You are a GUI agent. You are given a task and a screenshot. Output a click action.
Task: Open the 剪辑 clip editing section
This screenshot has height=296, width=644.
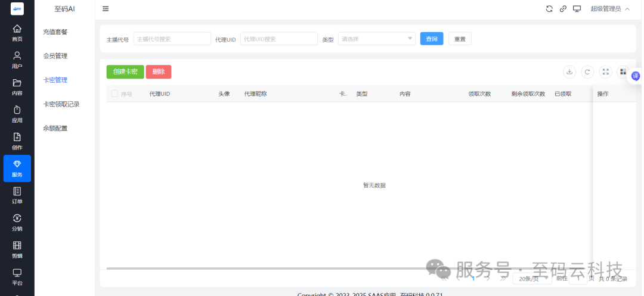pyautogui.click(x=17, y=250)
